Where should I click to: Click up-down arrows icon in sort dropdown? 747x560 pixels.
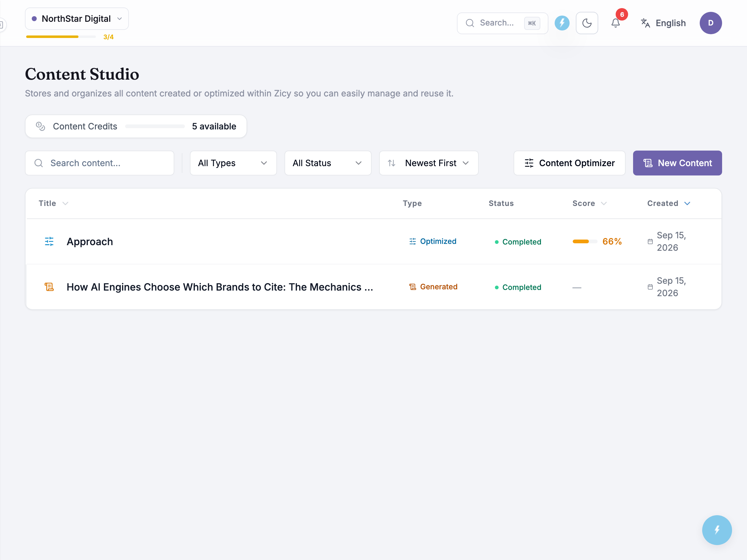point(392,163)
